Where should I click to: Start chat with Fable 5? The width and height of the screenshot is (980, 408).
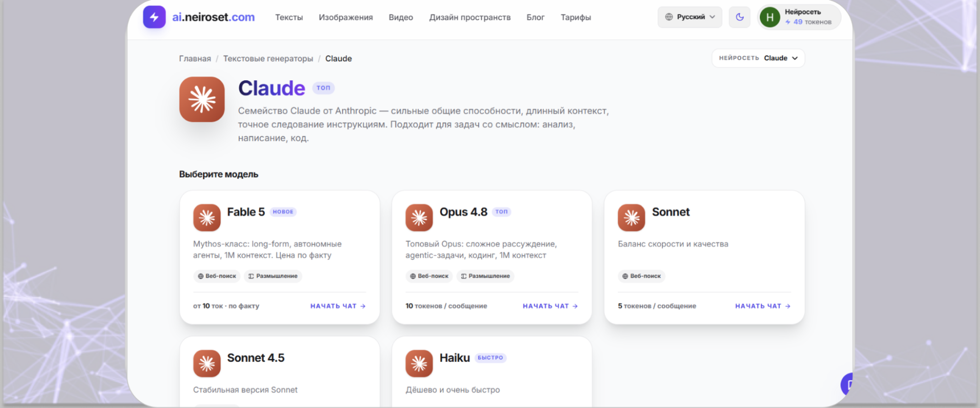pos(338,306)
